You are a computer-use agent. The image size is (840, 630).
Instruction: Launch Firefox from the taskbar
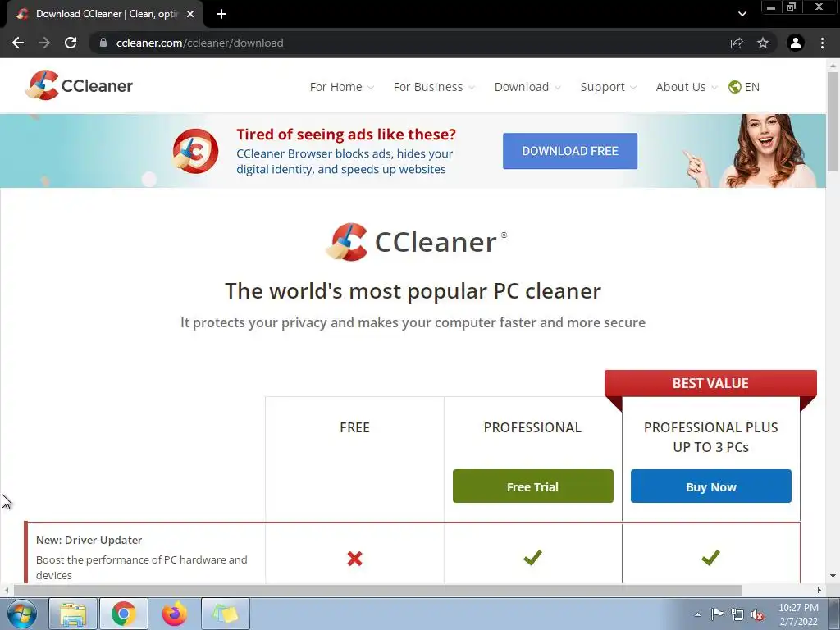coord(175,614)
